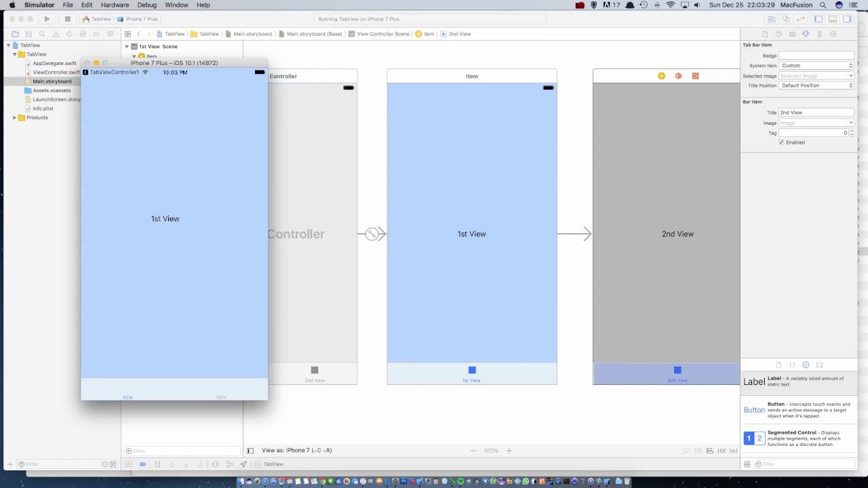Click the zoom out minus button
This screenshot has height=488, width=868.
pos(473,451)
